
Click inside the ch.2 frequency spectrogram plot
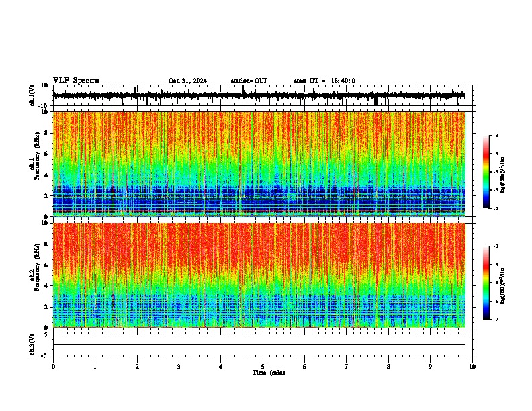pos(259,275)
